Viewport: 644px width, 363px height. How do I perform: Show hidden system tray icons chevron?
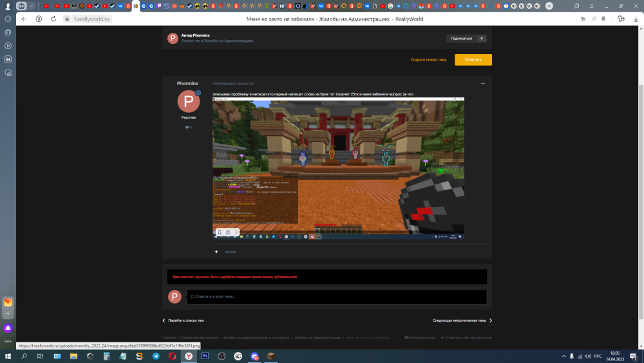(x=563, y=357)
